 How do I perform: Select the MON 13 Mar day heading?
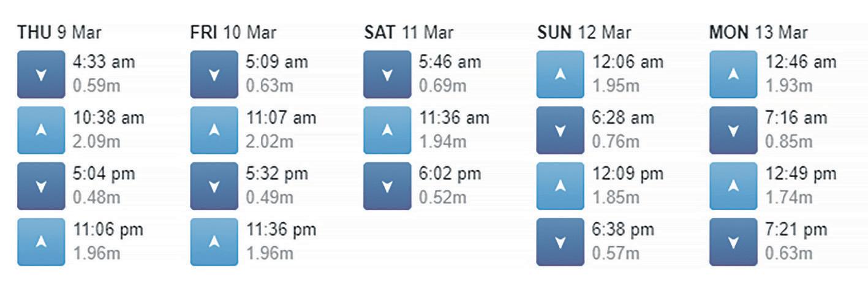pyautogui.click(x=758, y=32)
